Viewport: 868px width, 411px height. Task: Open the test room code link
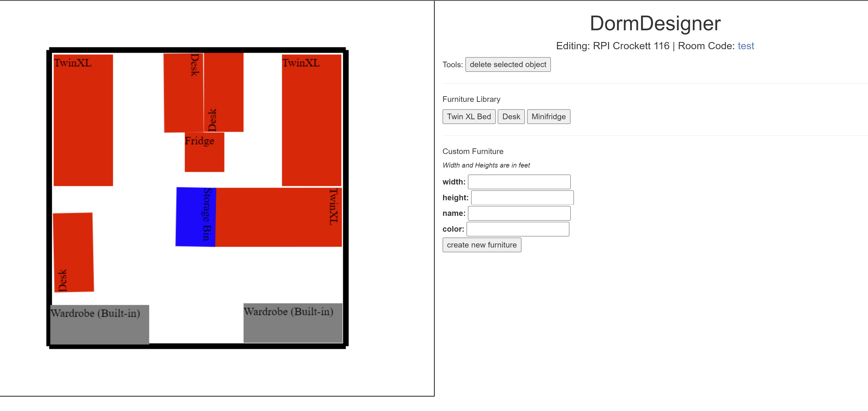[745, 46]
